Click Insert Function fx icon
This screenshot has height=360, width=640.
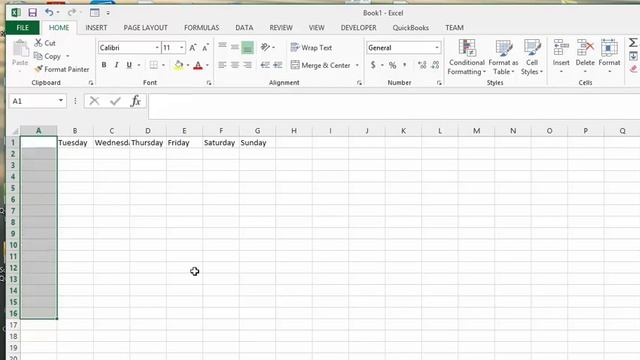point(136,101)
